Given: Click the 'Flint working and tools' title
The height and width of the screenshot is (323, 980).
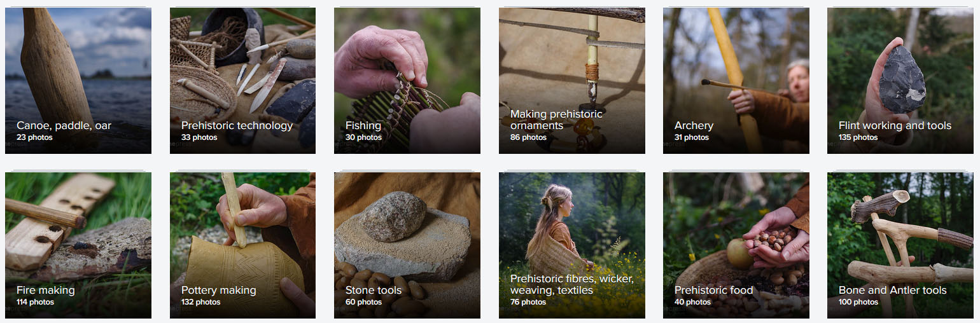Looking at the screenshot, I should 895,126.
